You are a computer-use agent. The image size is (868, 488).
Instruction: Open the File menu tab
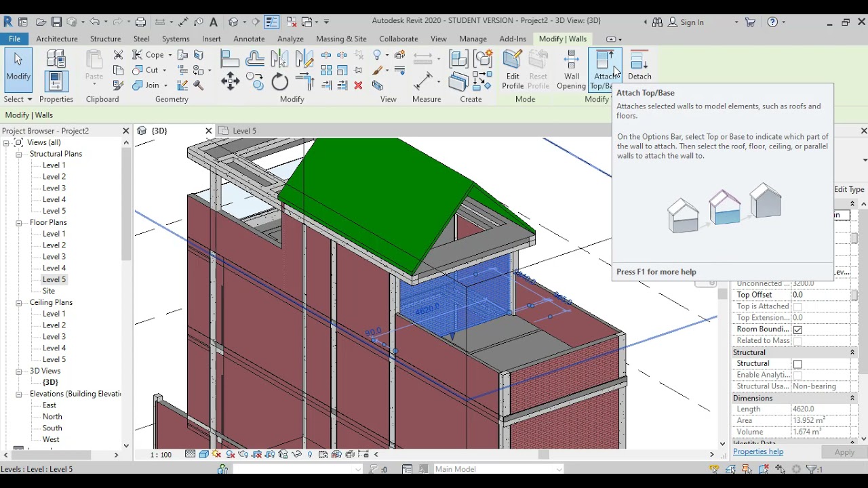point(14,39)
